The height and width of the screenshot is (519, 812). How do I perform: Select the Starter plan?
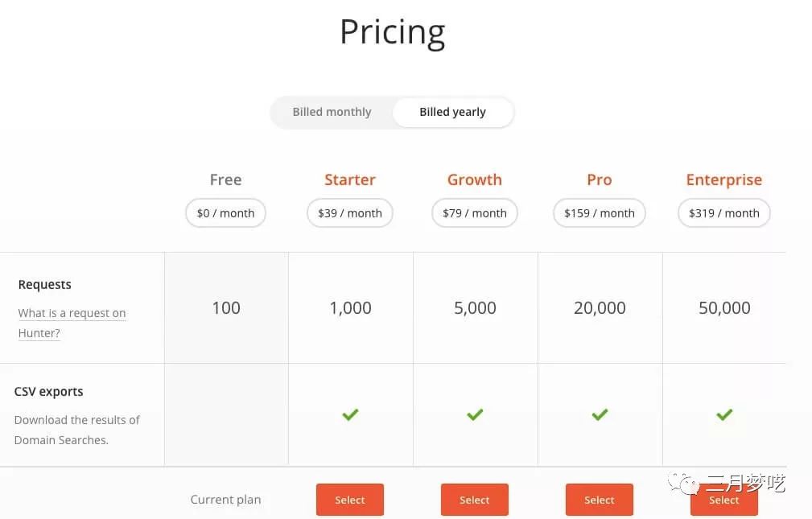350,500
